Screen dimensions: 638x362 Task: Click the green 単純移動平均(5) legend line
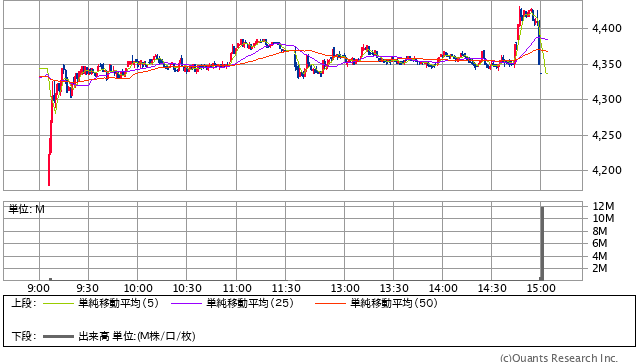click(x=58, y=303)
